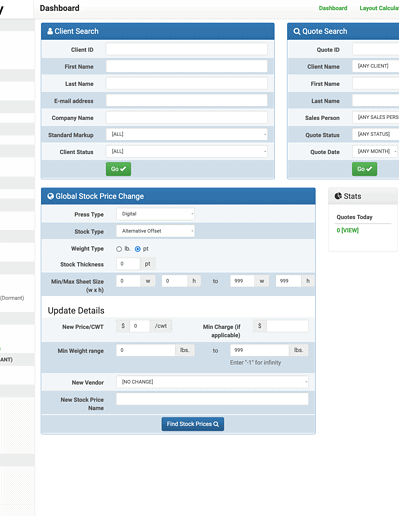
Task: Click the Stock Thickness input field
Action: [x=128, y=264]
